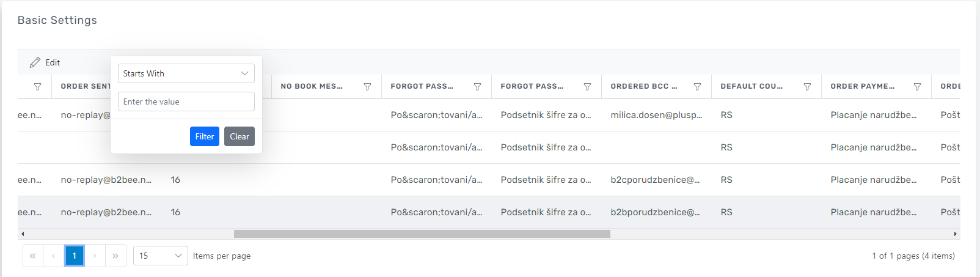Go to the previous page arrow
The width and height of the screenshot is (980, 277).
(x=54, y=256)
